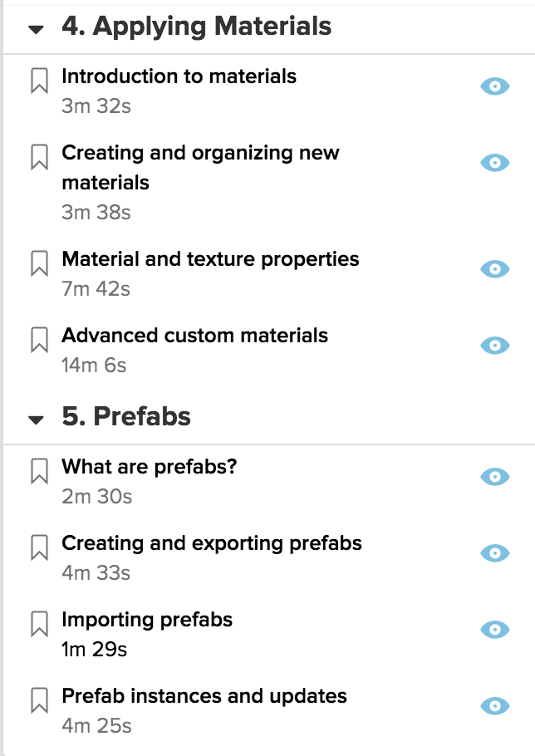The width and height of the screenshot is (535, 756).
Task: Bookmark Creating and exporting prefabs lesson
Action: [x=40, y=547]
